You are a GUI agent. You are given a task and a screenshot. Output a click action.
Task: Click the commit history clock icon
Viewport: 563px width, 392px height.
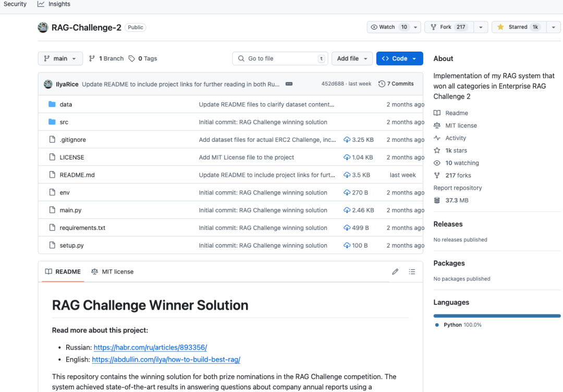click(382, 83)
